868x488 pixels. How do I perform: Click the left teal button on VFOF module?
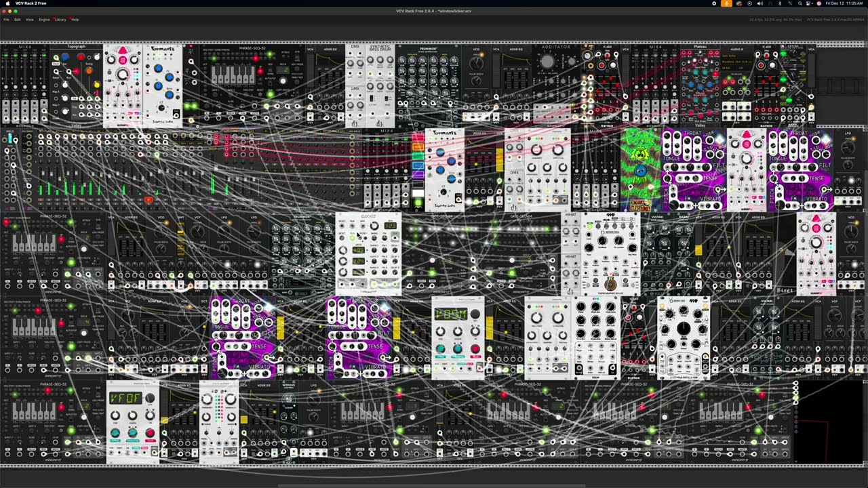pyautogui.click(x=115, y=433)
